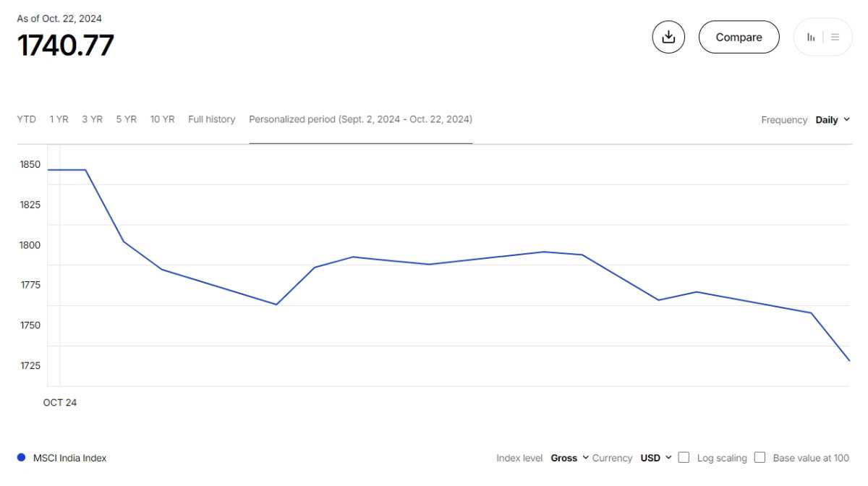Click the MSCI India Index legend dot
This screenshot has height=486, width=868.
coord(21,458)
